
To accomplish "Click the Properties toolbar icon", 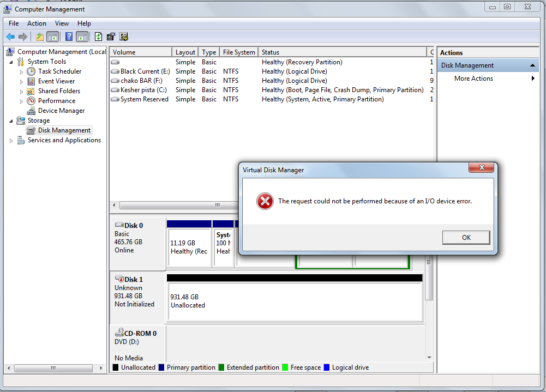I will pos(111,37).
